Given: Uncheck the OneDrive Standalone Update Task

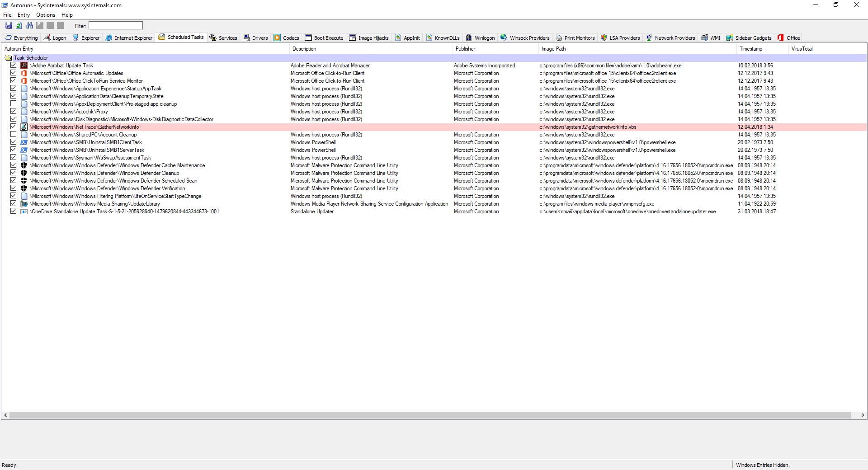Looking at the screenshot, I should click(x=14, y=211).
